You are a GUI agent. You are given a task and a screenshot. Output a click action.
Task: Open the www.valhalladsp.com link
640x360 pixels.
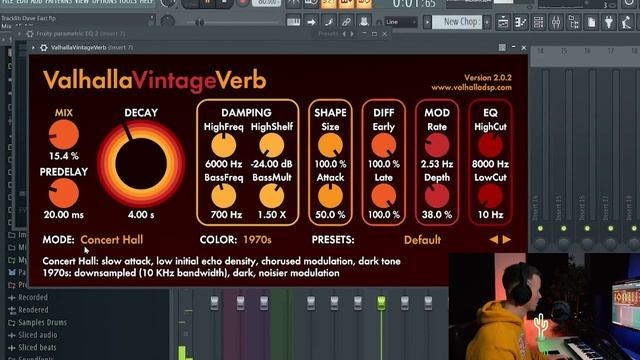click(x=471, y=87)
